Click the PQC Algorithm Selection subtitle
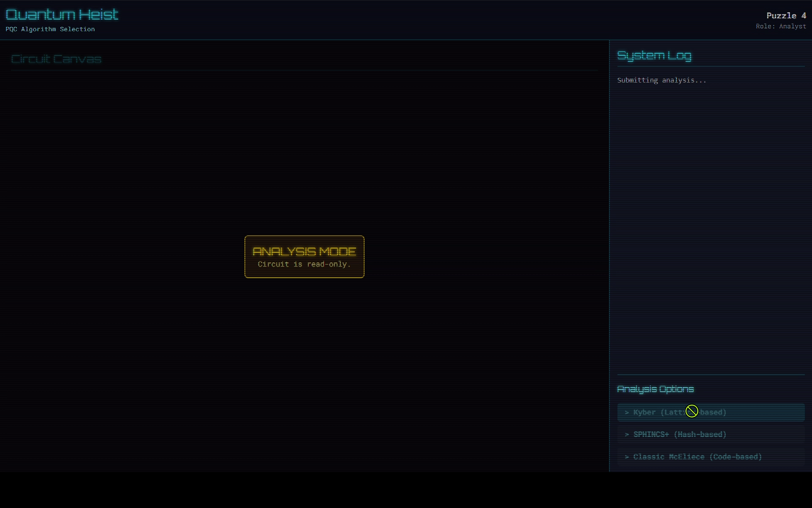This screenshot has height=508, width=812. [x=50, y=29]
